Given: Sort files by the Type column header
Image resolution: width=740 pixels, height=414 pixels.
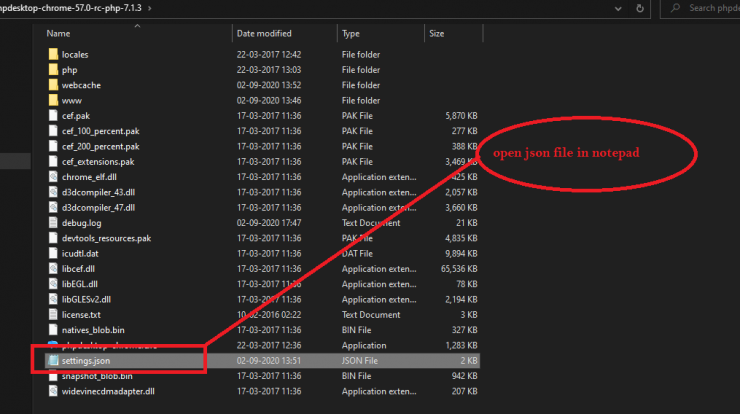Looking at the screenshot, I should tap(351, 34).
